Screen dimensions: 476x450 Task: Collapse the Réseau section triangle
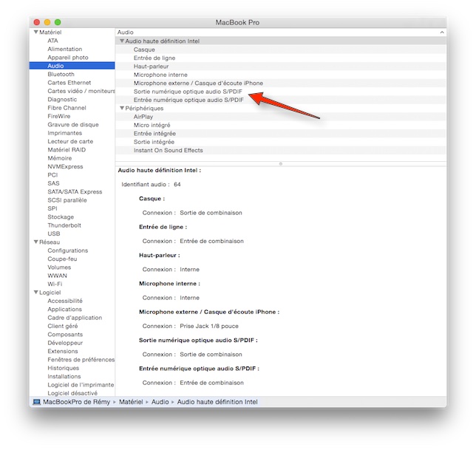[35, 242]
